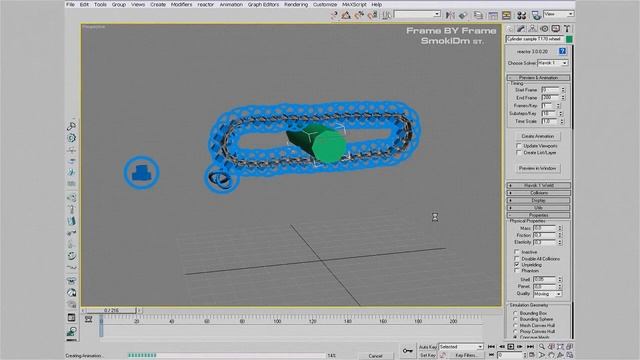Click the Creating Animation progress bar

(227, 356)
